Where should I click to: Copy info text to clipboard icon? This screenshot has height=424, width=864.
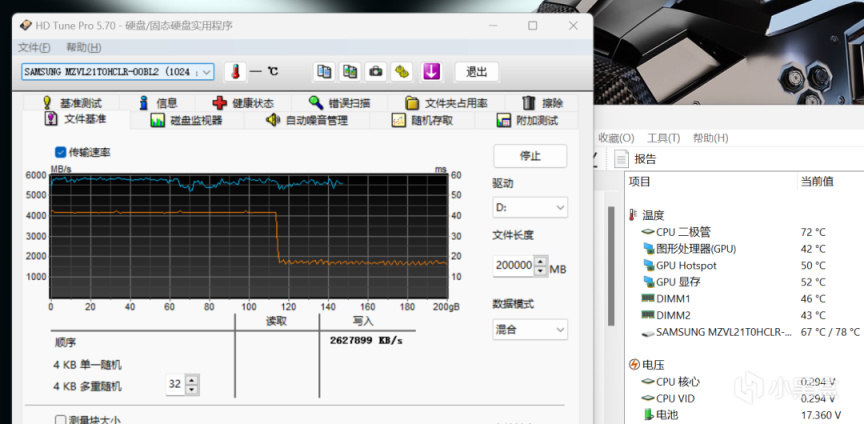pos(325,72)
